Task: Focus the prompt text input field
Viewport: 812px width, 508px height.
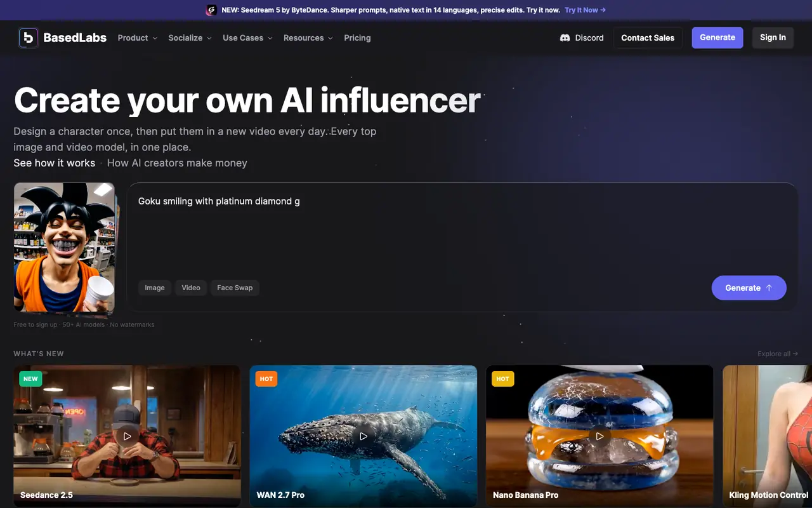Action: click(462, 232)
